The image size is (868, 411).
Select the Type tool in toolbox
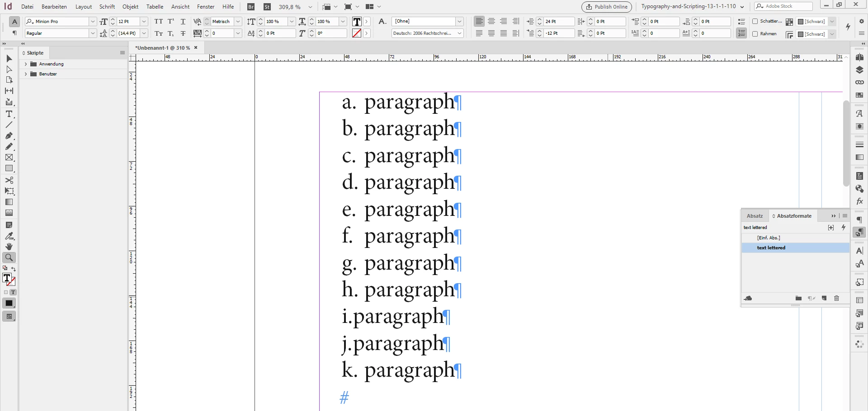pyautogui.click(x=9, y=114)
